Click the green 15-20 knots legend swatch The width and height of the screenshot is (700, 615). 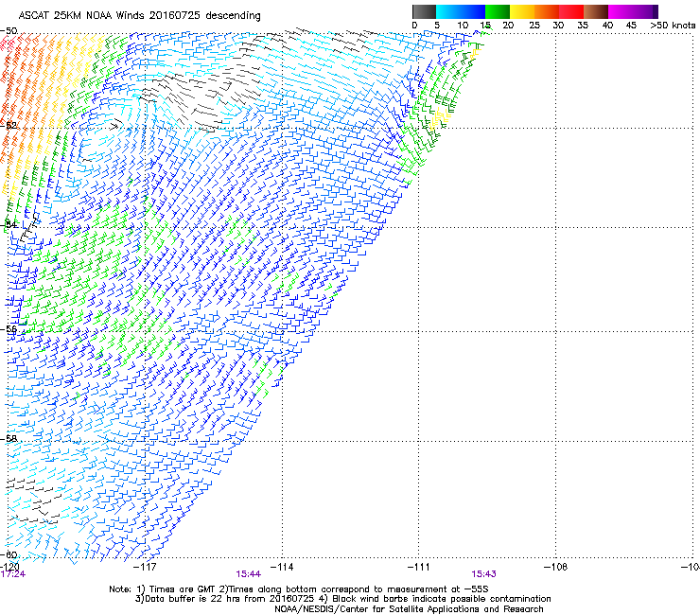click(x=498, y=11)
